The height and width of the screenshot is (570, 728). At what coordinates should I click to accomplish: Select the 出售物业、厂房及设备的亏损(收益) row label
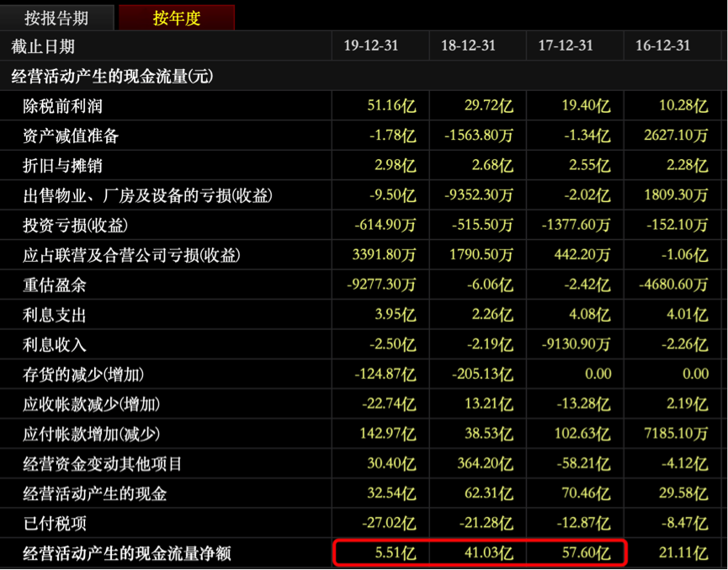147,195
